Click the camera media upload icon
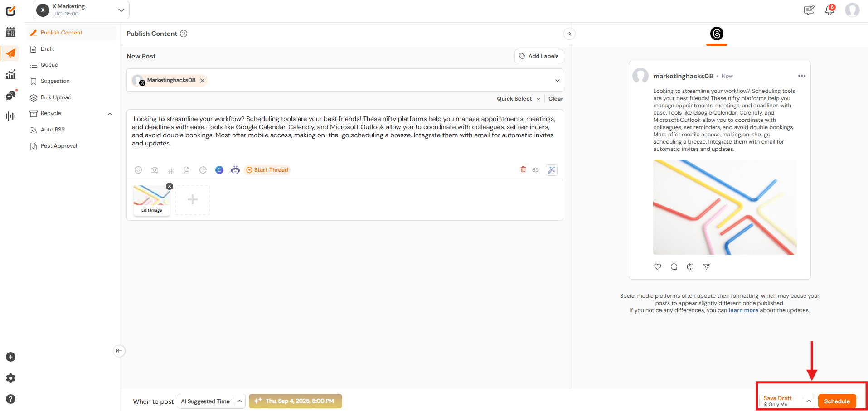Viewport: 868px width, 411px height. coord(155,170)
